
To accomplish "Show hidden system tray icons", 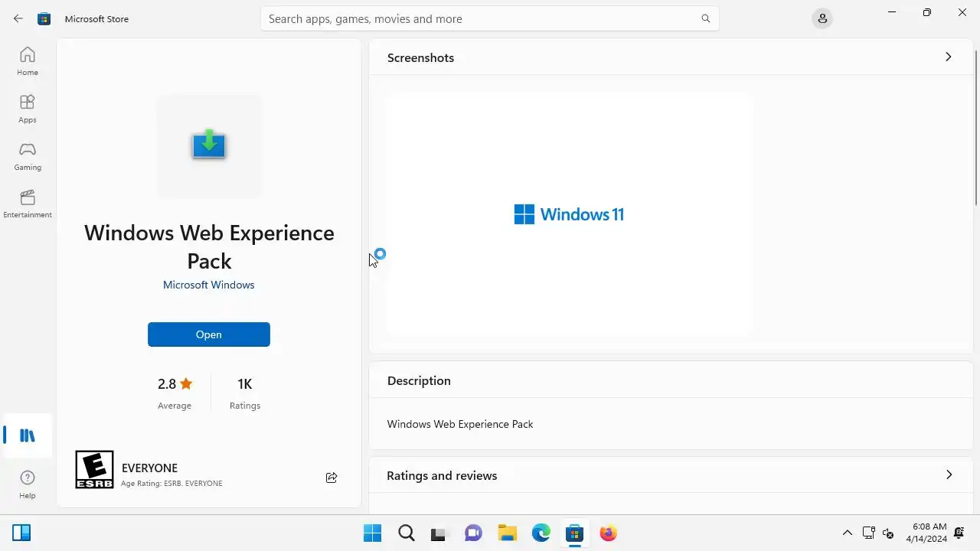I will 848,533.
